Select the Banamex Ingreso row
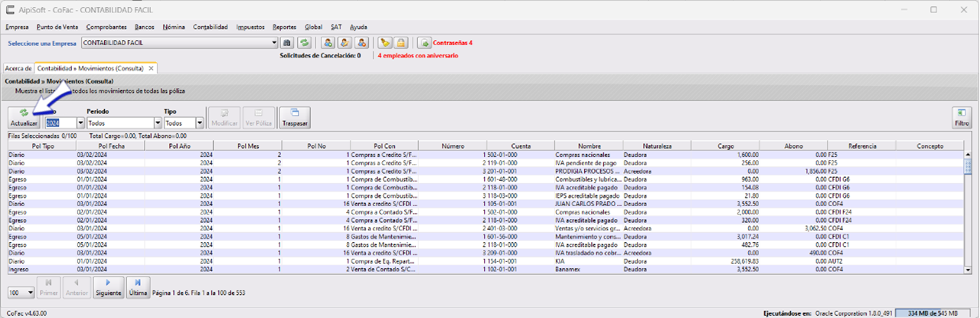Viewport: 980px width, 318px height. [x=485, y=270]
